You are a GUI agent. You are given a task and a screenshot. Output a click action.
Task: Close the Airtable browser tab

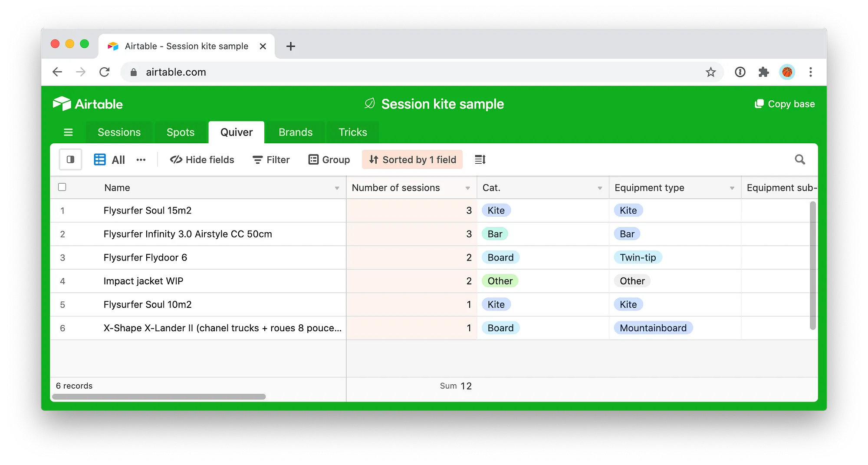coord(263,46)
